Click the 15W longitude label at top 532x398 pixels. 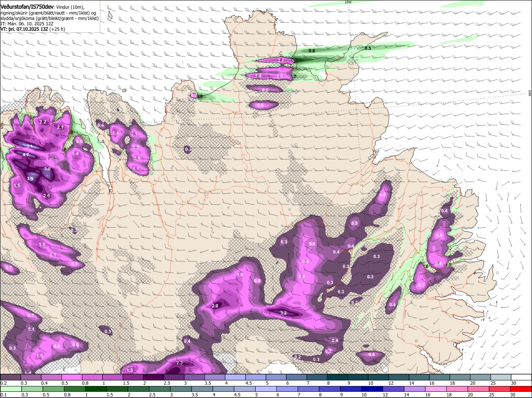point(348,2)
